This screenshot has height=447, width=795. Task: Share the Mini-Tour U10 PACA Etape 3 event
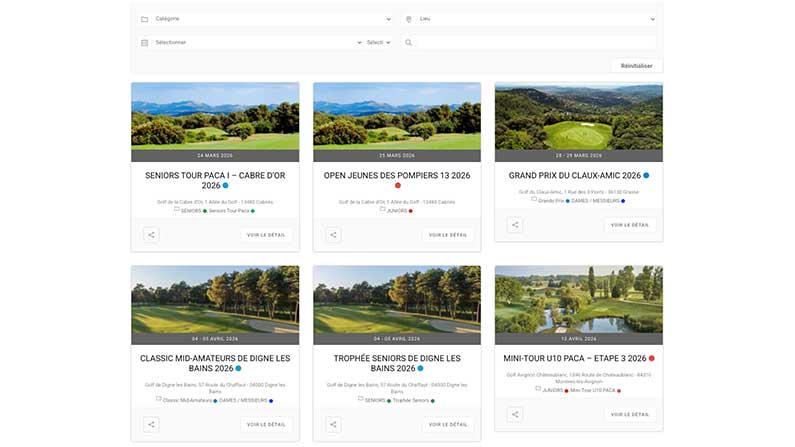tap(515, 414)
